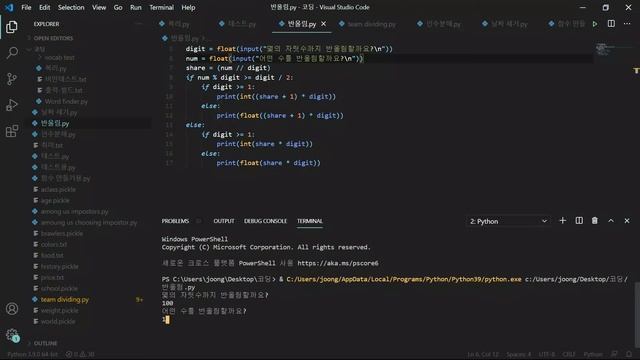640x360 pixels.
Task: Click the Python language mode in status bar
Action: coord(593,354)
